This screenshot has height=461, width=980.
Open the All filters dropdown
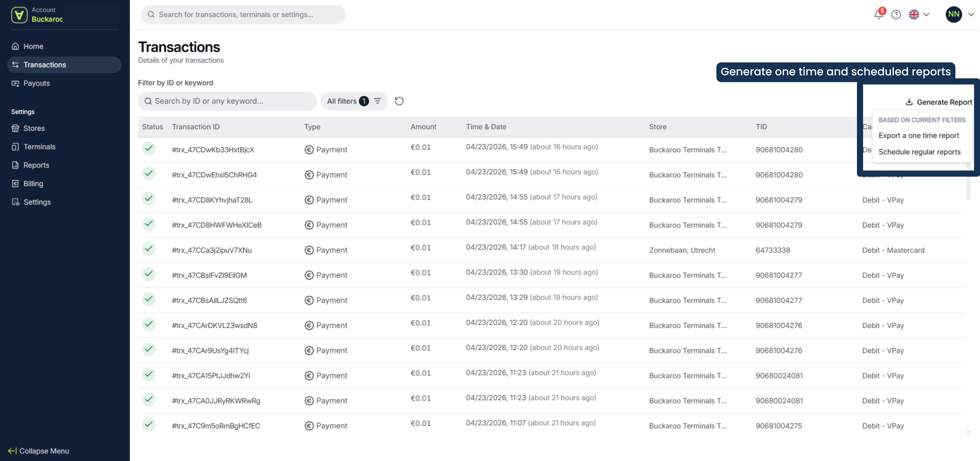pyautogui.click(x=354, y=101)
